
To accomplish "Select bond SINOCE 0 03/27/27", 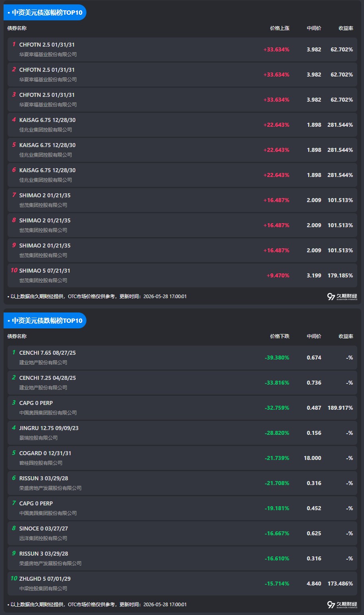I will pyautogui.click(x=44, y=529).
